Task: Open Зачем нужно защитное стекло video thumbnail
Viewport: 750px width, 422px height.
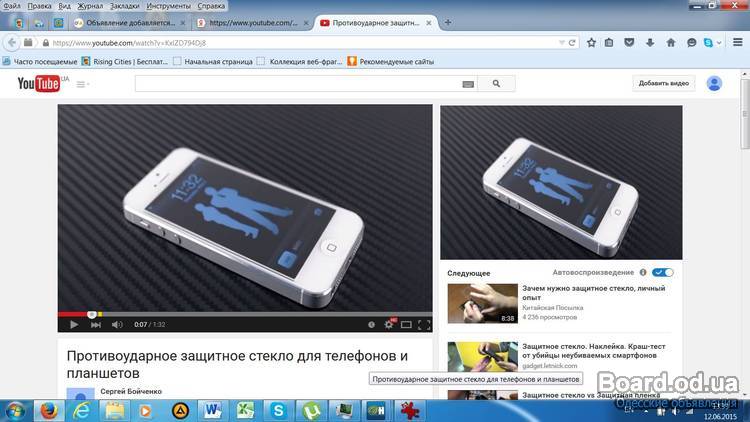Action: click(482, 304)
